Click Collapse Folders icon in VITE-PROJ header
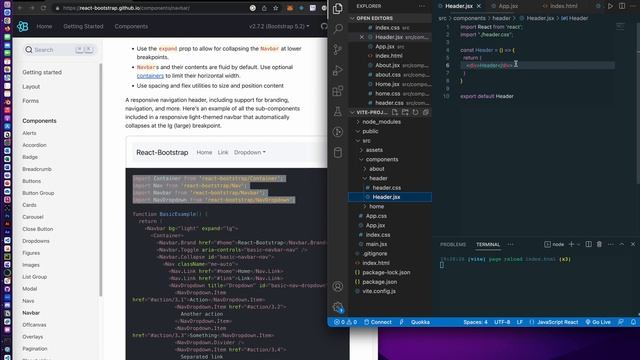Image resolution: width=640 pixels, height=360 pixels. click(x=426, y=112)
